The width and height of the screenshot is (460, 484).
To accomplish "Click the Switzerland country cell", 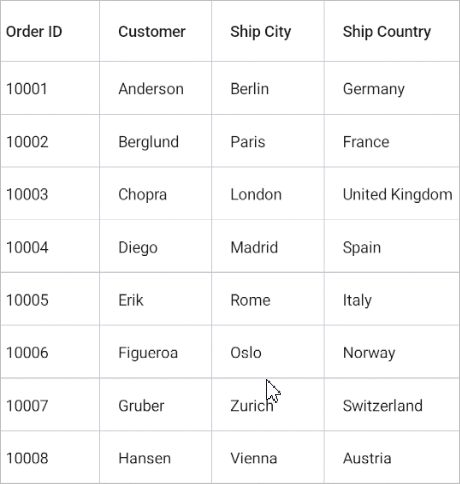I will [392, 405].
